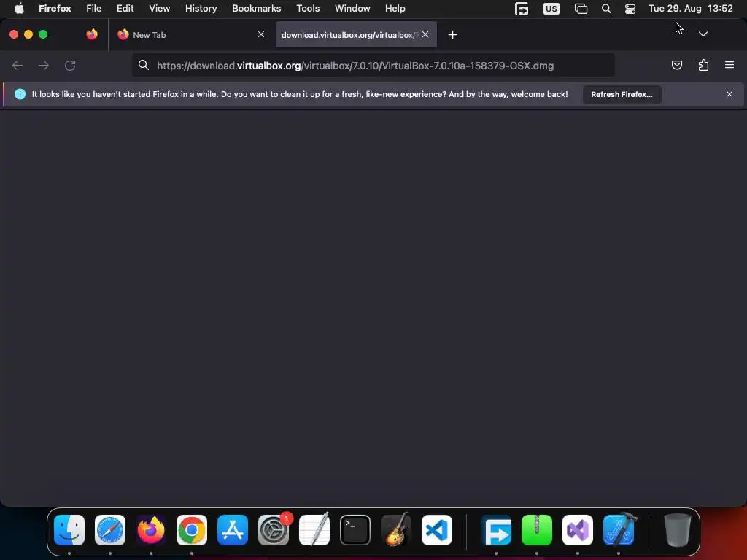Click the Firefox View pinned icon
This screenshot has width=747, height=560.
point(92,34)
